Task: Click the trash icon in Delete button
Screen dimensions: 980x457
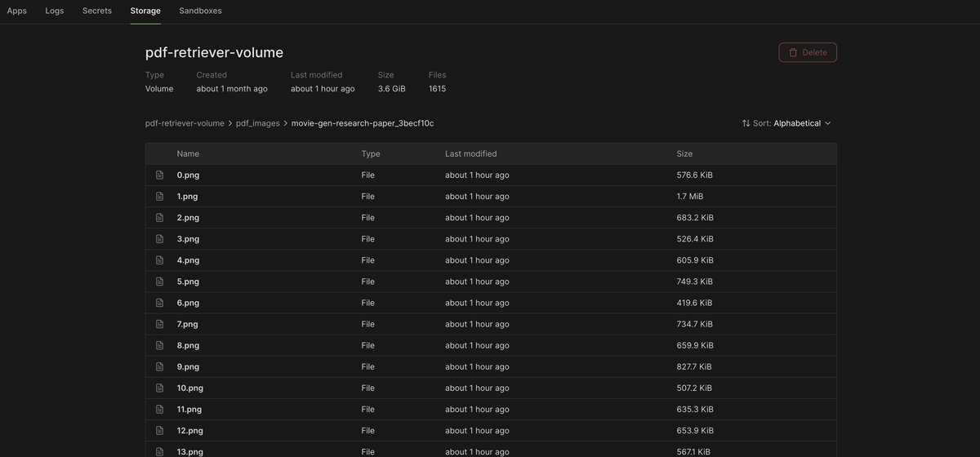Action: [x=793, y=52]
